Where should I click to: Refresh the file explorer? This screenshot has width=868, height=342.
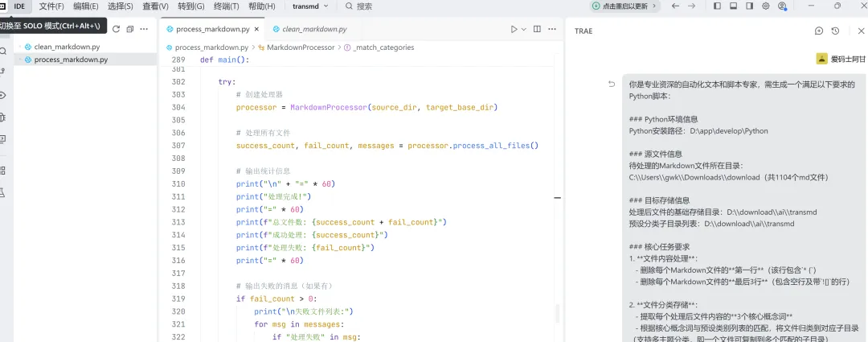point(117,29)
